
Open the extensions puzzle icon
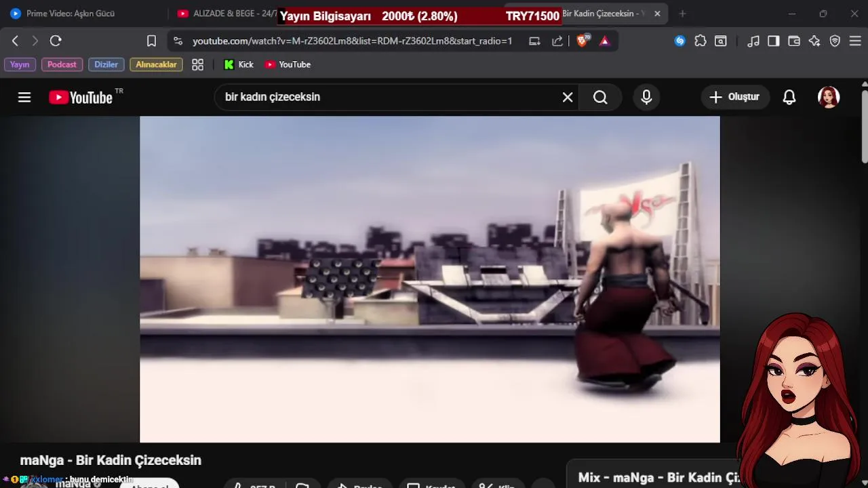[701, 41]
